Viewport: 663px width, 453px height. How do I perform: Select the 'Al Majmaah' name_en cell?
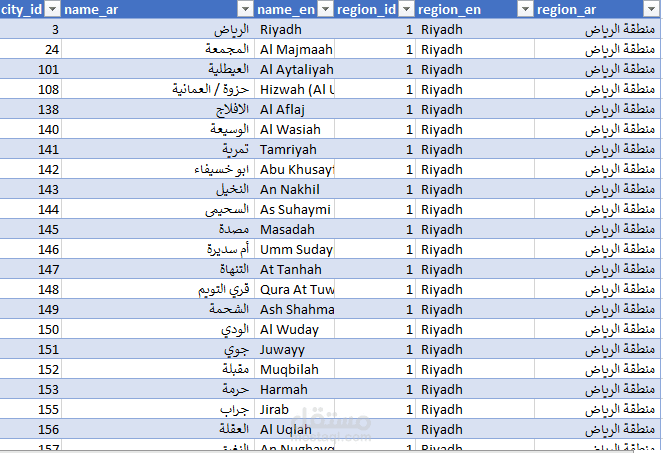pos(294,49)
